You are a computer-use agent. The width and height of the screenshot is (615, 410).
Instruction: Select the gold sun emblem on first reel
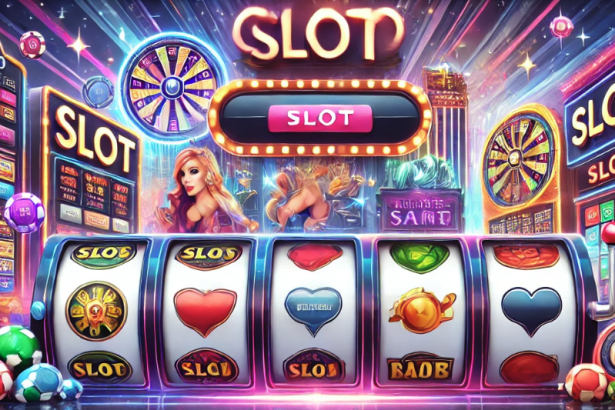(96, 311)
